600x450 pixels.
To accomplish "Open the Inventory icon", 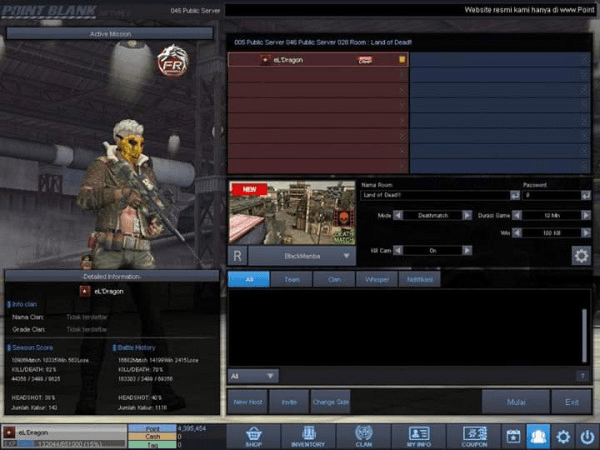I will pos(307,436).
